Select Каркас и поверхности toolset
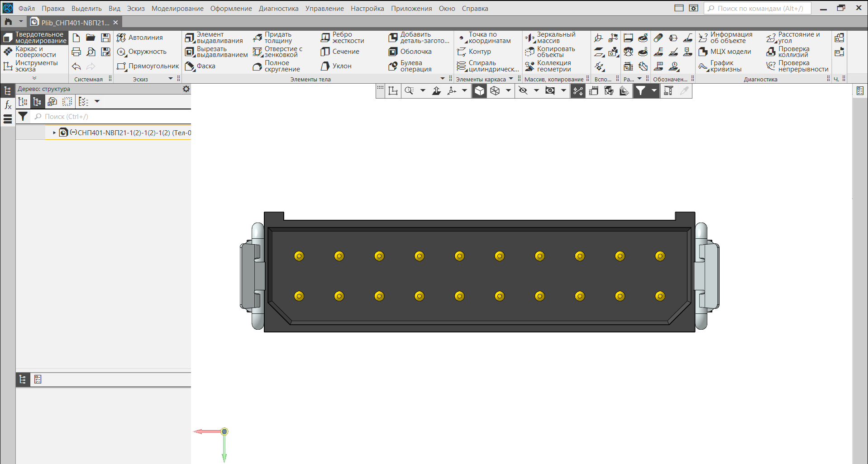This screenshot has width=868, height=464. click(34, 52)
